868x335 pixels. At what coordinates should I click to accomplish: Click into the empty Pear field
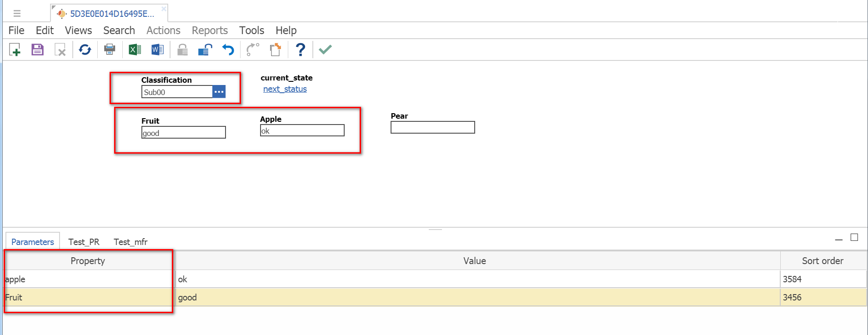pyautogui.click(x=433, y=127)
